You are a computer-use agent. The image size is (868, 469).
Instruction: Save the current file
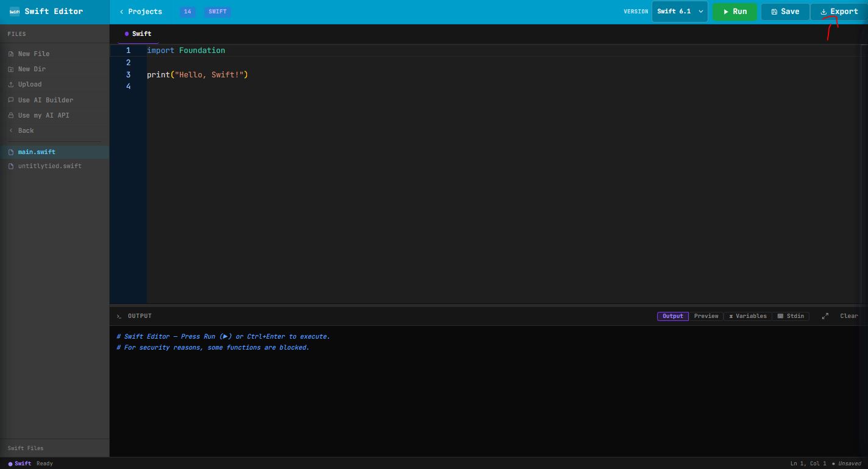[785, 12]
